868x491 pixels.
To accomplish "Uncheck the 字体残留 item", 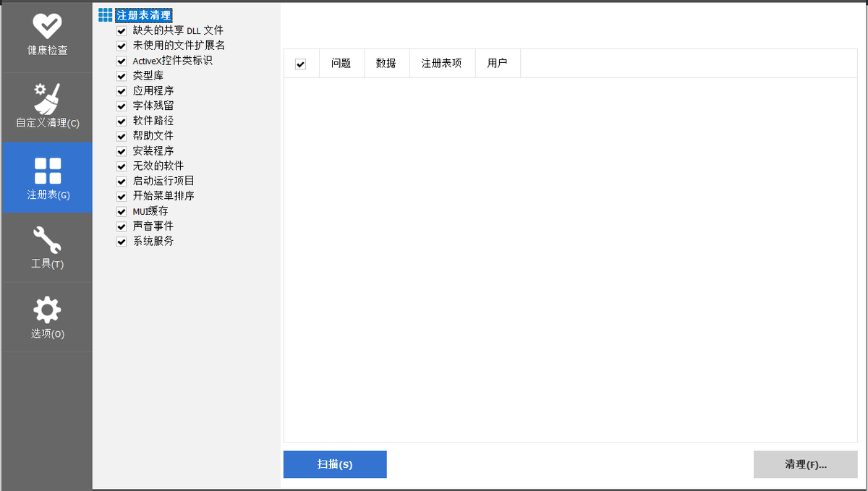I will (x=121, y=106).
